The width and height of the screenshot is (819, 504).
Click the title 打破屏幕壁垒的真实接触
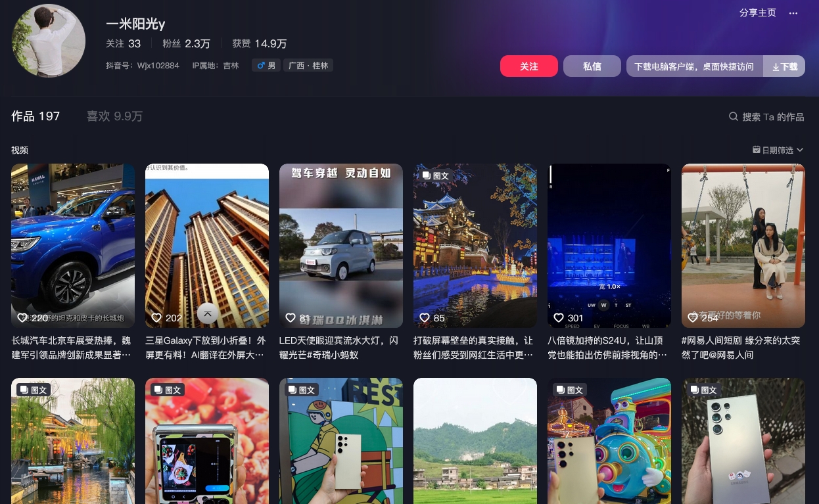tap(474, 348)
